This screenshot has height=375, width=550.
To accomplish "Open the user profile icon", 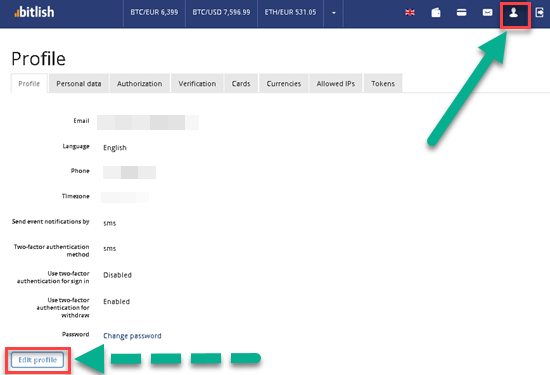I will pos(514,13).
